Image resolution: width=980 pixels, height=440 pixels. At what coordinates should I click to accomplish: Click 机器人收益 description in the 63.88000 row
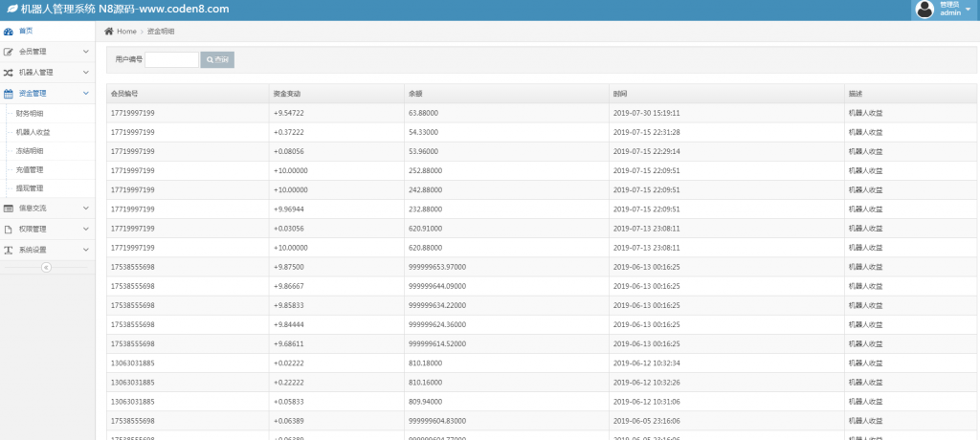[865, 113]
